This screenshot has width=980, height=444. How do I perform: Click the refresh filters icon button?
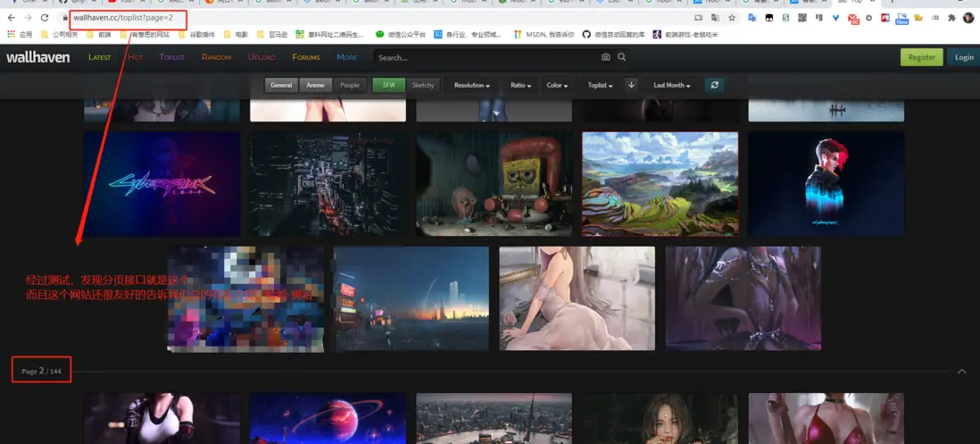(x=713, y=85)
